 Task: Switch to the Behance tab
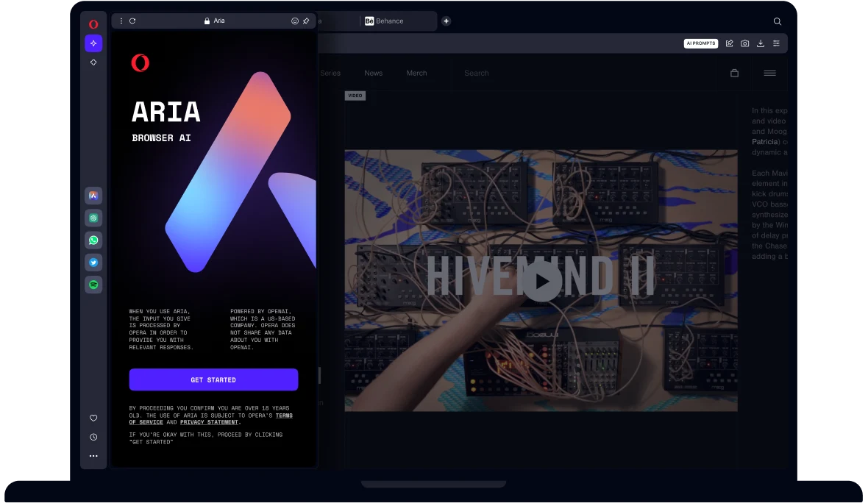point(384,21)
